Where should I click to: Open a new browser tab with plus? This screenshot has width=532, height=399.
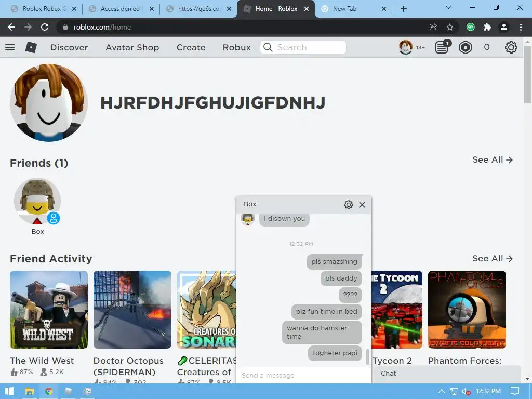(403, 9)
